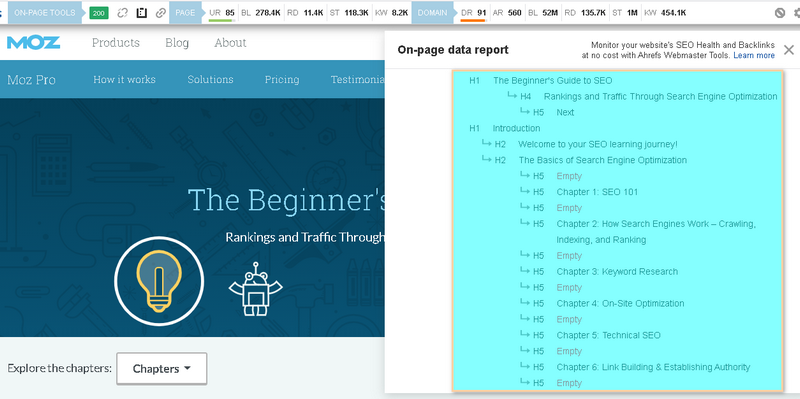800x399 pixels.
Task: Close the On-page data report panel
Action: click(x=789, y=50)
